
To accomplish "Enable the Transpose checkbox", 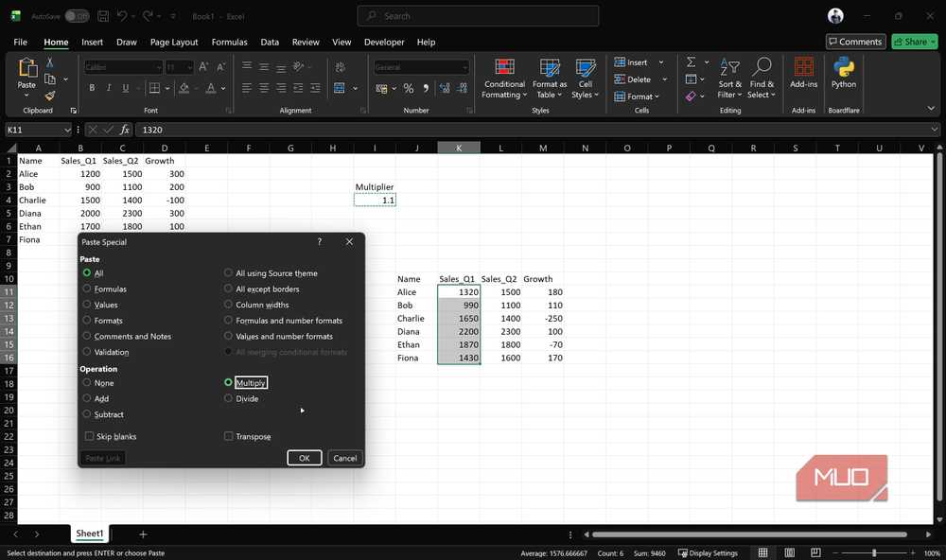I will click(229, 436).
